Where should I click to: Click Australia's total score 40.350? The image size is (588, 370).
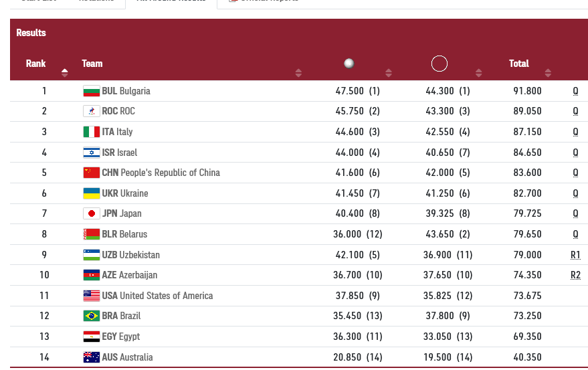coord(527,357)
